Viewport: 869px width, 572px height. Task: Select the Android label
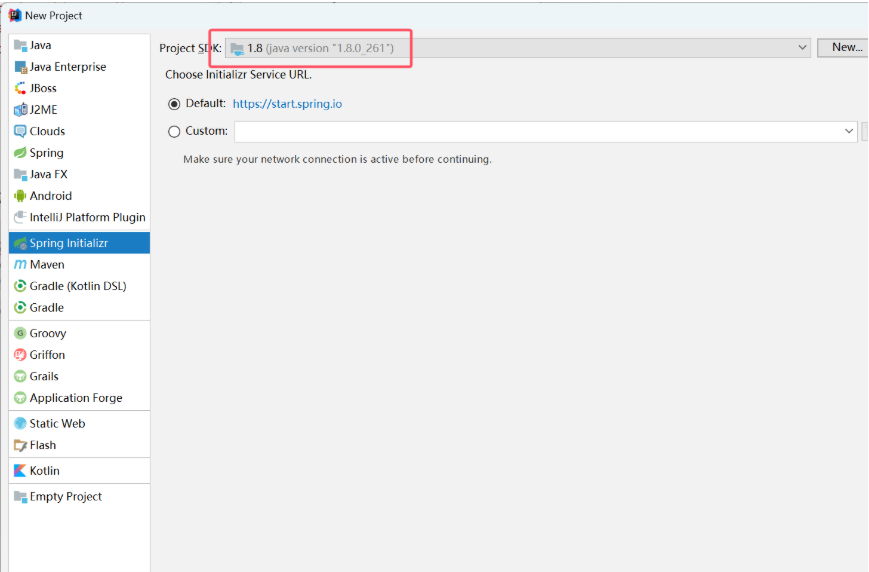point(50,196)
